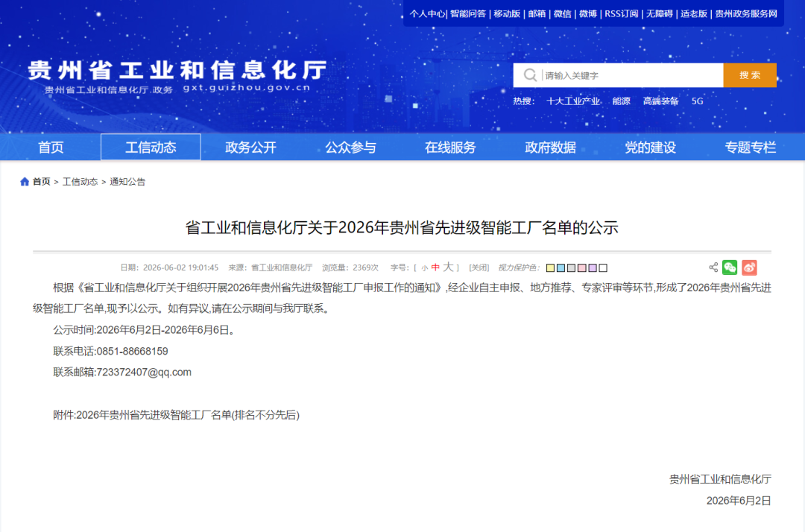Open the share icon
This screenshot has height=532, width=805.
(713, 267)
